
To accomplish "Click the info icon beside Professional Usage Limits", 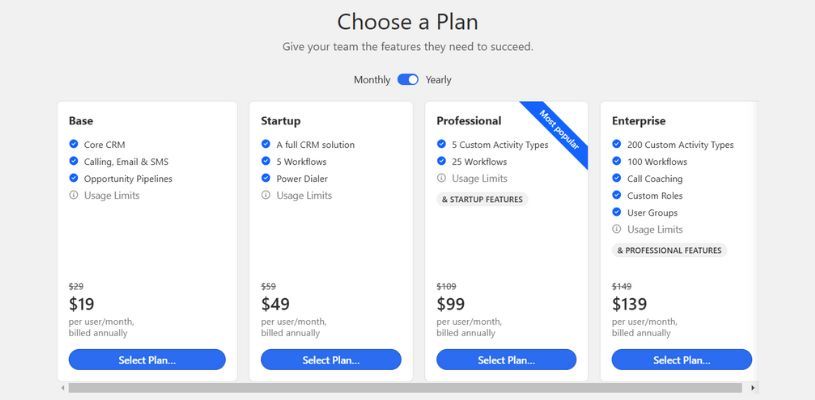I will click(x=441, y=178).
